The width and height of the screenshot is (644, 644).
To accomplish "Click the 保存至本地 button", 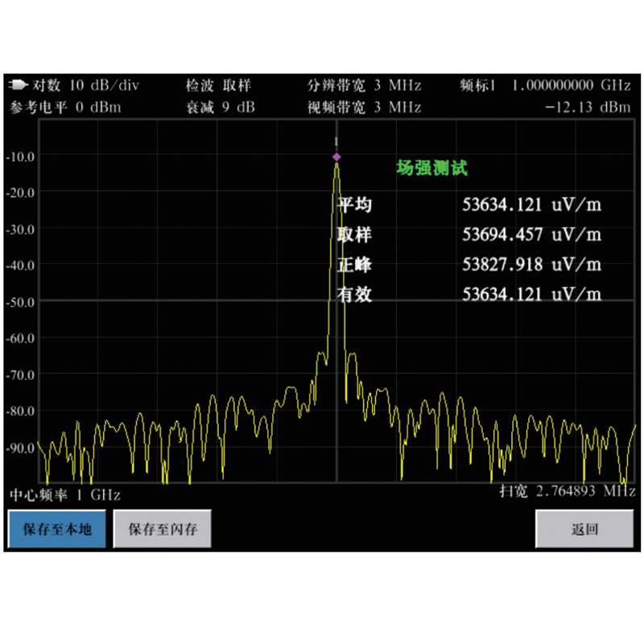I will [57, 530].
